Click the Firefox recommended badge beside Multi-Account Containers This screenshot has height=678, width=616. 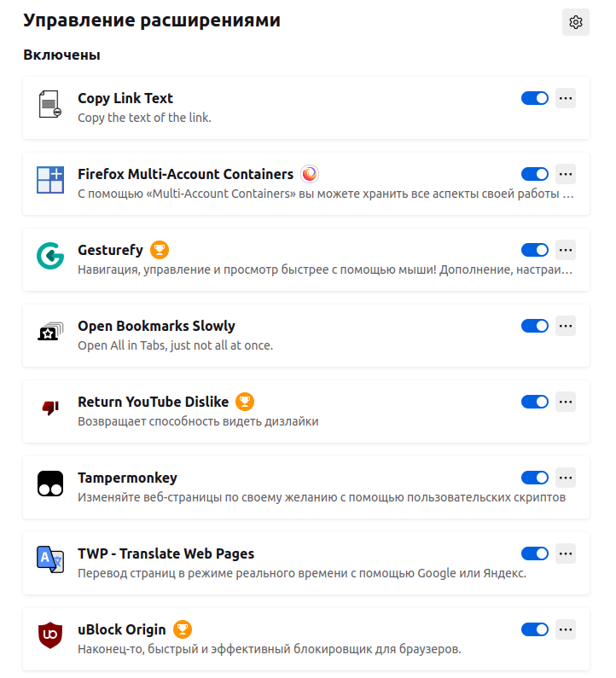tap(310, 174)
